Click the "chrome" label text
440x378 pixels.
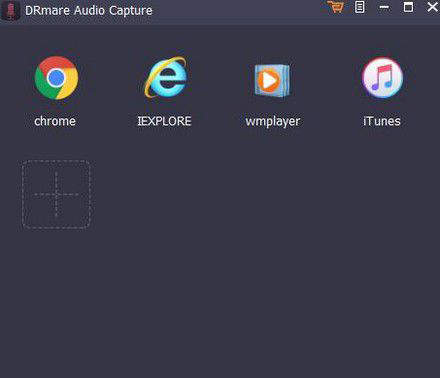point(55,121)
